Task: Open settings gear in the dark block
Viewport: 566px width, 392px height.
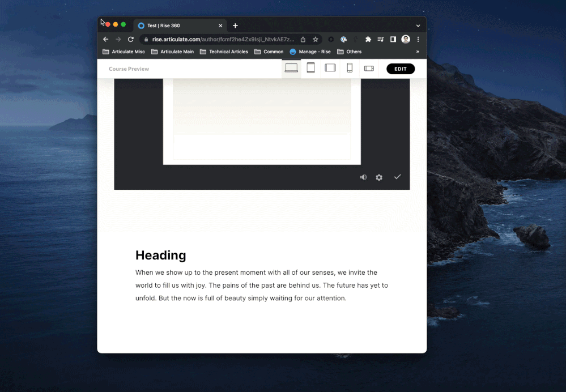Action: [x=378, y=177]
